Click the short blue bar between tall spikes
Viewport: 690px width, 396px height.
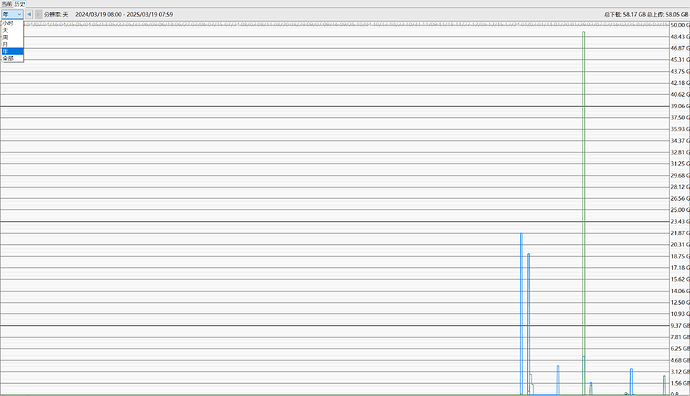[558, 380]
